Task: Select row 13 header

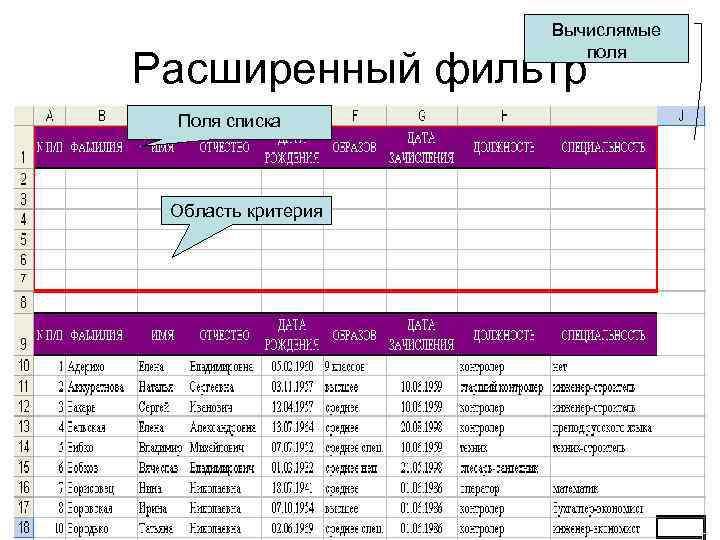Action: [x=24, y=427]
